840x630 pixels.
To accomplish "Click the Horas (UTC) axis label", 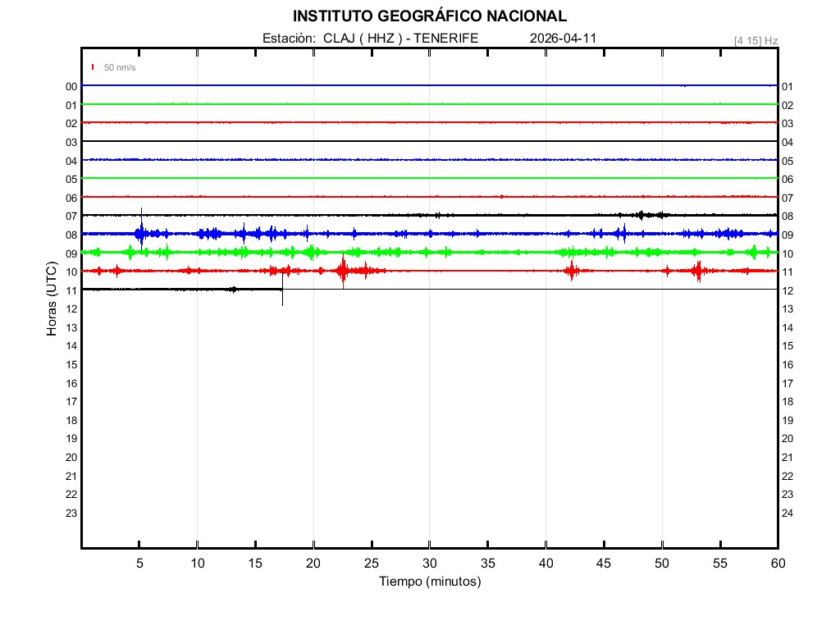I will (52, 299).
